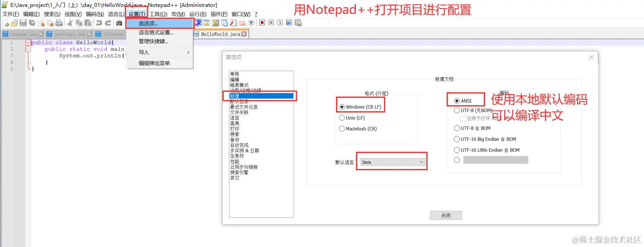Open the 视图(V) menu

[73, 14]
